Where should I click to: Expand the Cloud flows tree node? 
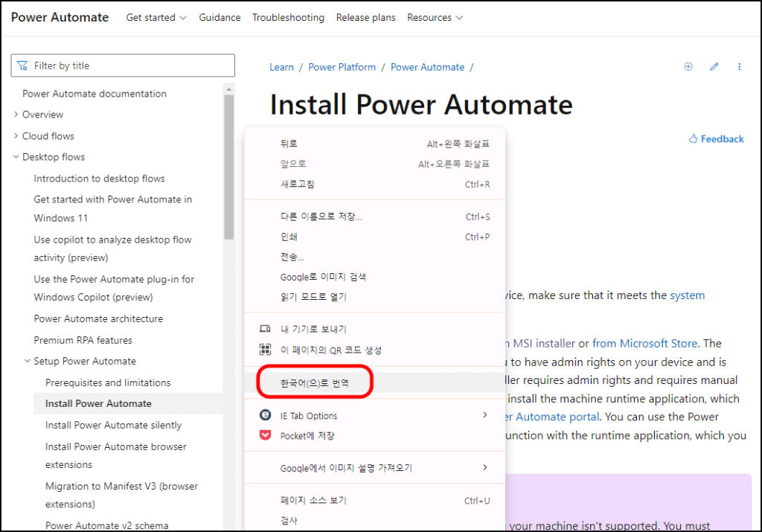coord(16,135)
